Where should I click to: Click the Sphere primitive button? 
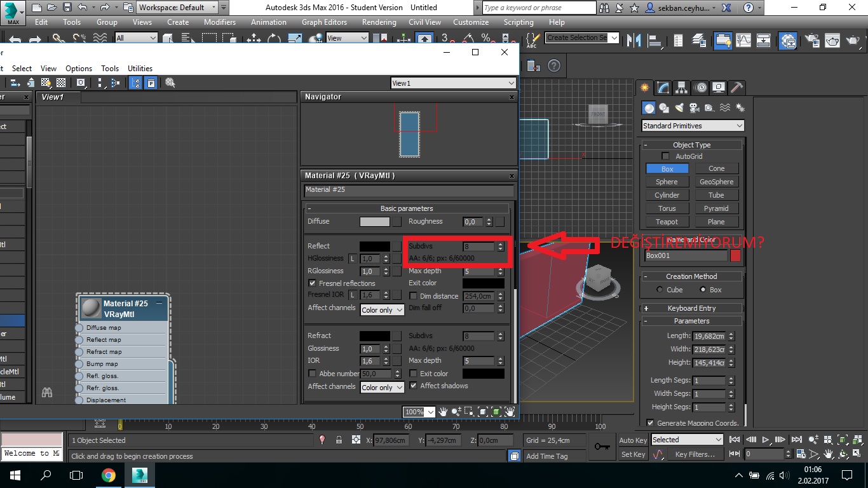pos(667,182)
